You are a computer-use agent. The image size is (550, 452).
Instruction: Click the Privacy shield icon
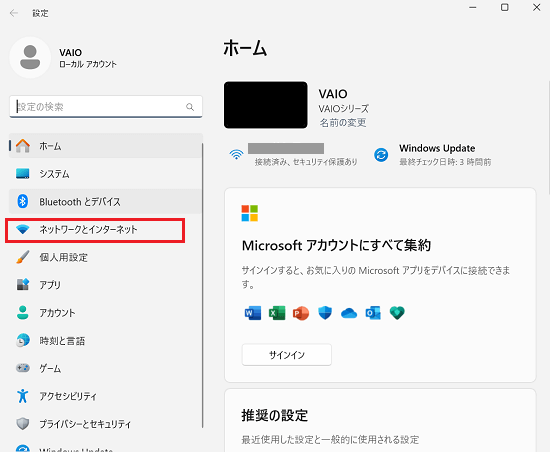tap(23, 424)
